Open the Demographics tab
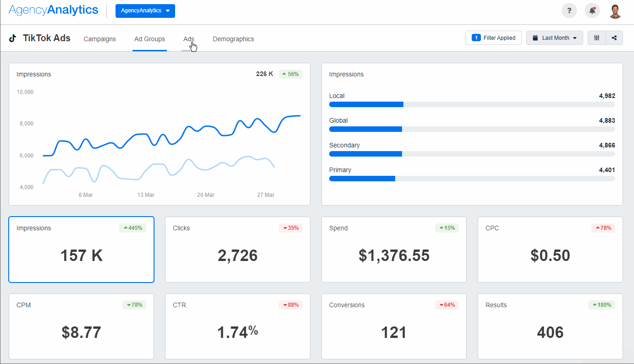 click(x=233, y=39)
